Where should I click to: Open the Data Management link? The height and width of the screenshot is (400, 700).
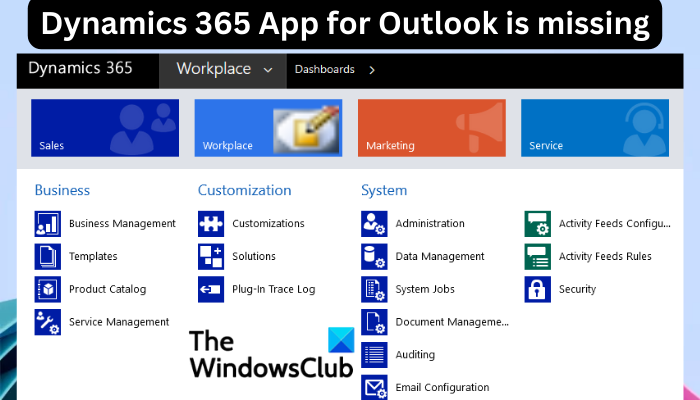pos(440,256)
